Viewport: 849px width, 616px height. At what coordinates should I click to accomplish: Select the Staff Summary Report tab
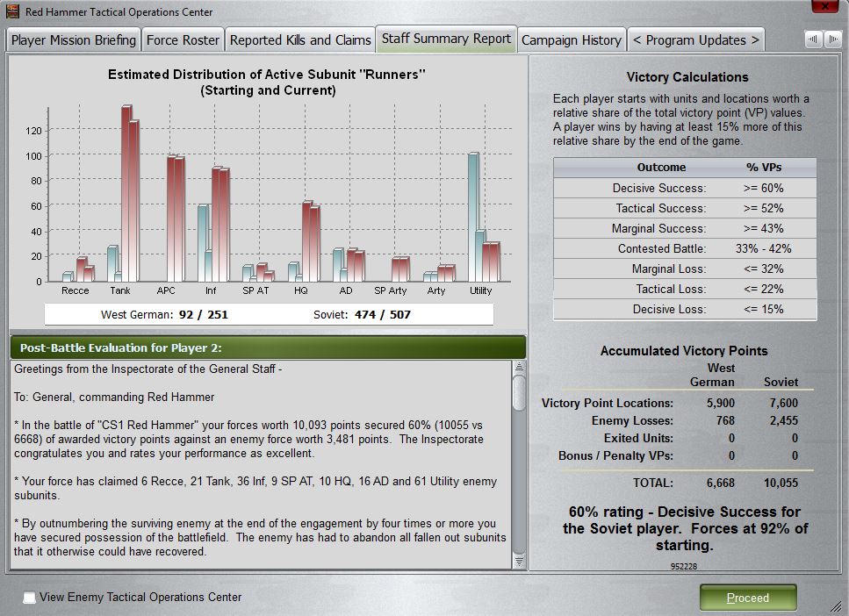tap(446, 39)
